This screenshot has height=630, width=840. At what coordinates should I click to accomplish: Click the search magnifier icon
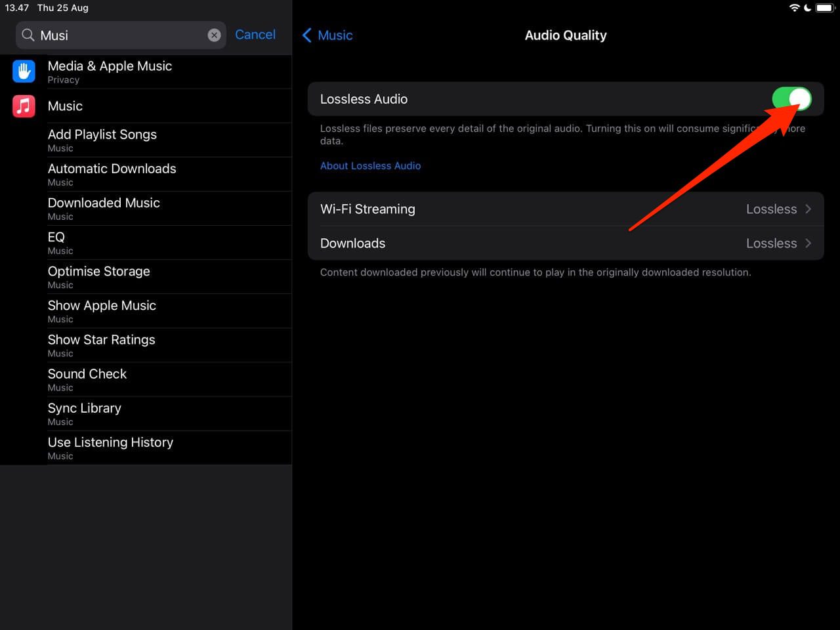(28, 35)
